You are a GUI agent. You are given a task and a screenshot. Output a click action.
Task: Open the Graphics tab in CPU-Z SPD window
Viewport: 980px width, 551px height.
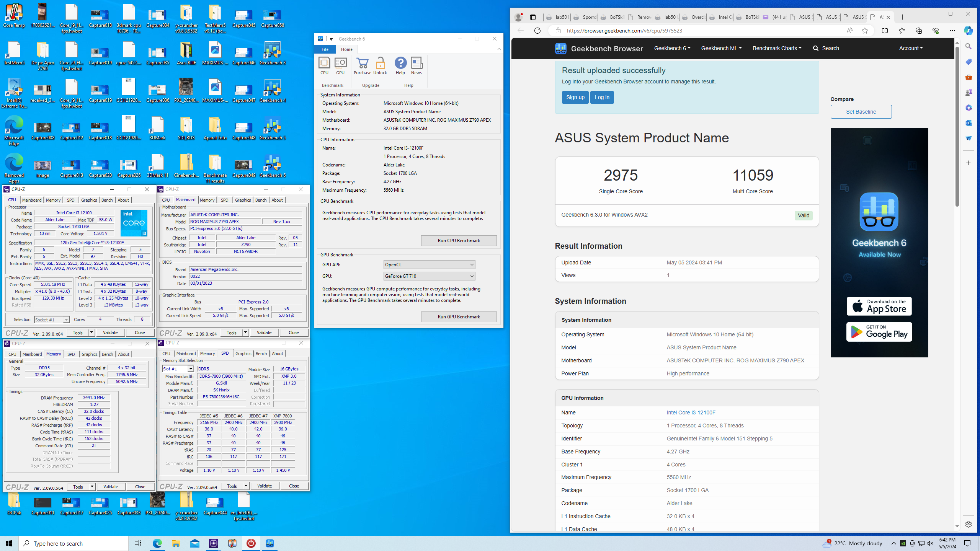click(x=243, y=354)
